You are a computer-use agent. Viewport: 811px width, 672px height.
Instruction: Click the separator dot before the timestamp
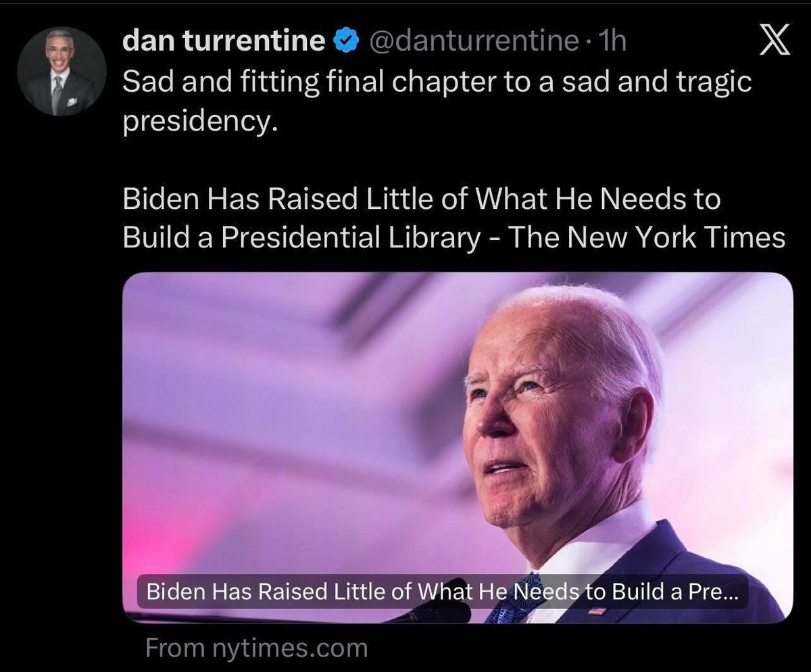pos(588,44)
